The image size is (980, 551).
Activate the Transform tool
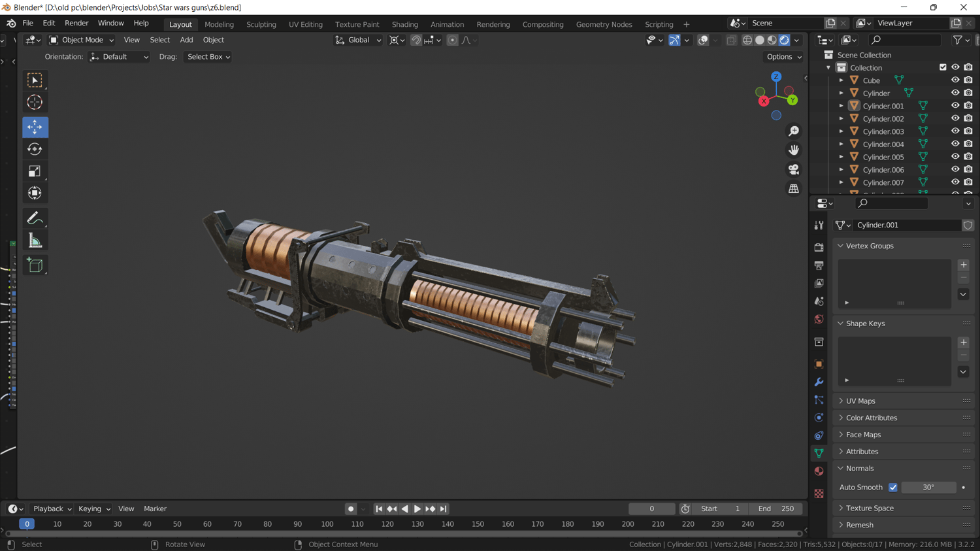click(35, 193)
